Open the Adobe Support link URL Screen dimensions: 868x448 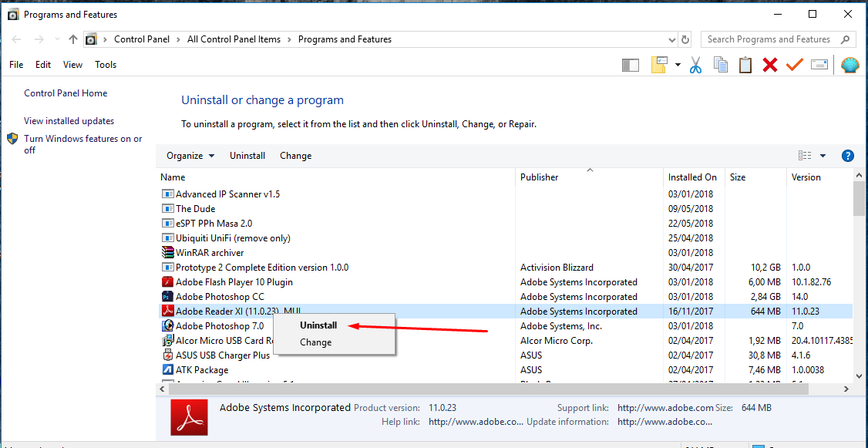tap(665, 408)
